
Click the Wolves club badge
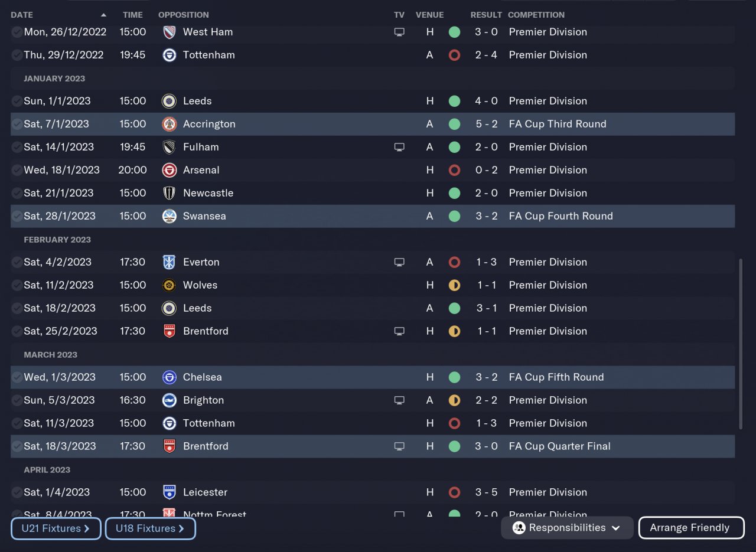(169, 285)
